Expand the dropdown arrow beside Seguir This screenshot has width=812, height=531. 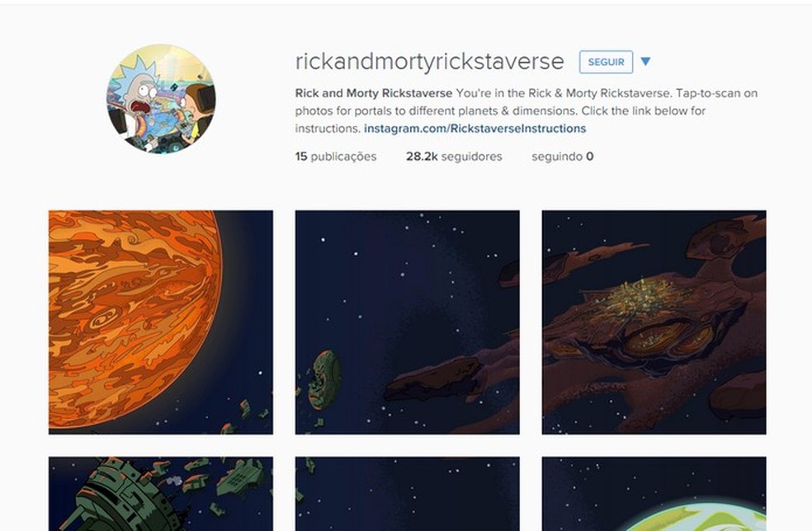pyautogui.click(x=645, y=62)
